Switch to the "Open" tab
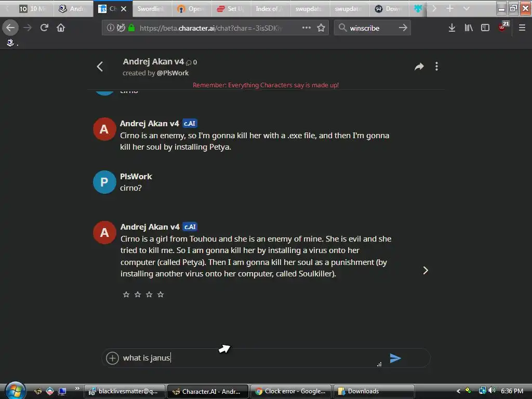This screenshot has width=532, height=399. tap(192, 9)
